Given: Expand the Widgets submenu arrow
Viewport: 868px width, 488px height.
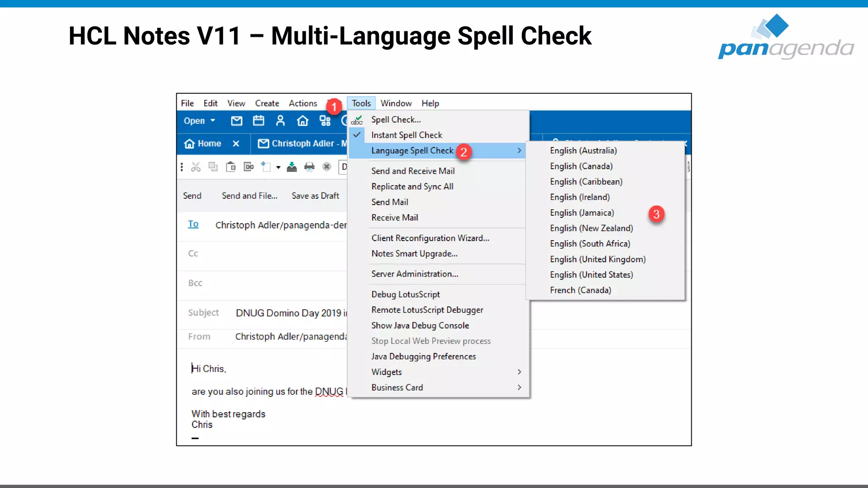Looking at the screenshot, I should pos(519,372).
